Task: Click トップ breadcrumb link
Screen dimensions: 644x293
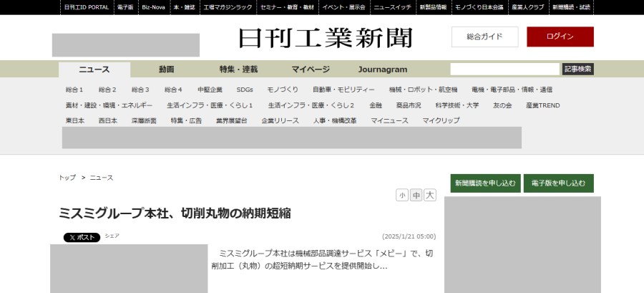Action: (67, 178)
